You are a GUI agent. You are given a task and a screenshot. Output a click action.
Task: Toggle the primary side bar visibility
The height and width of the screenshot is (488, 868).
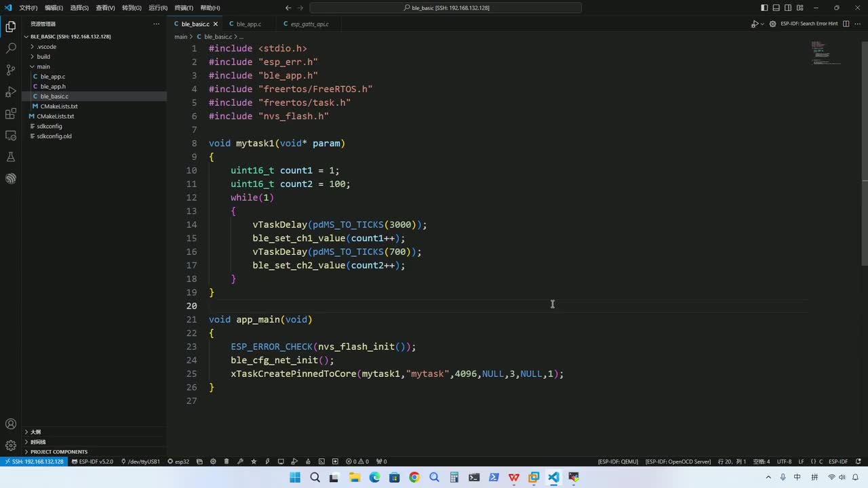click(764, 8)
